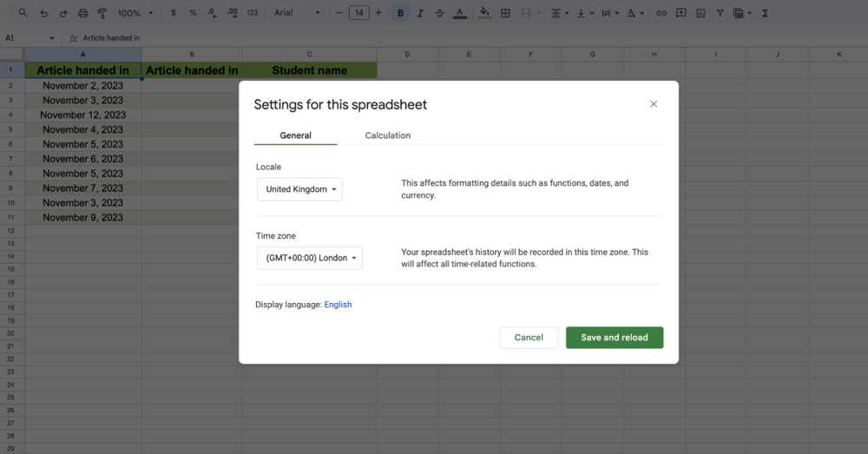Click the borders icon in toolbar
Screen dimensions: 868x454
click(506, 13)
